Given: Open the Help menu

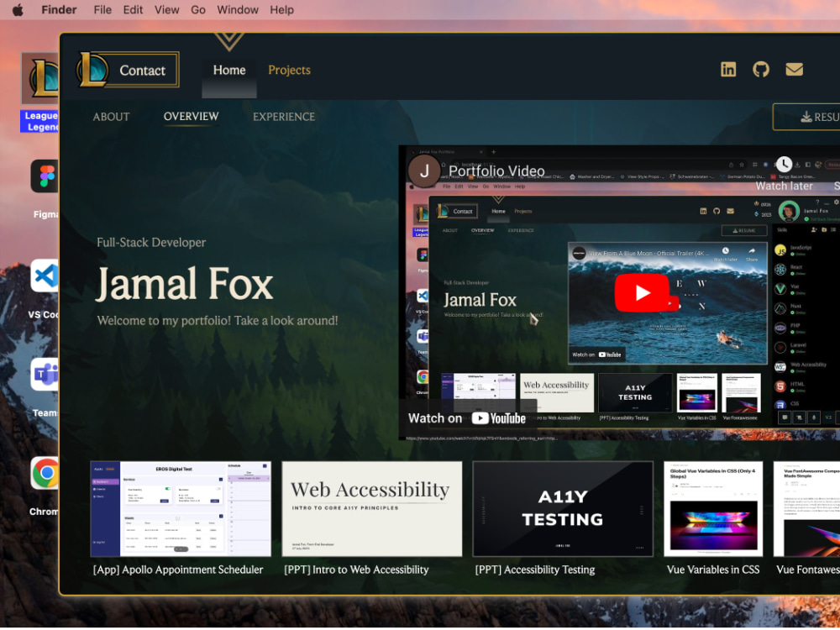Looking at the screenshot, I should 281,9.
